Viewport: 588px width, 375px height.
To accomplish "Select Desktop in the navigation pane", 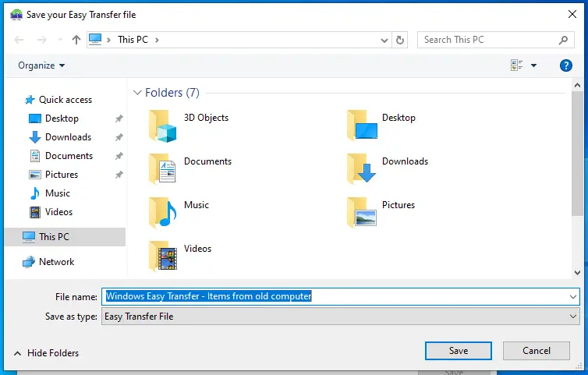I will point(54,119).
